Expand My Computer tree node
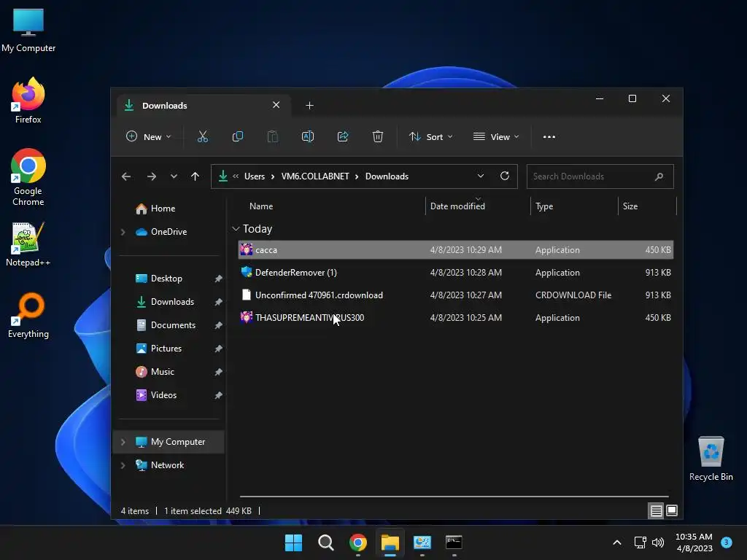 [123, 442]
